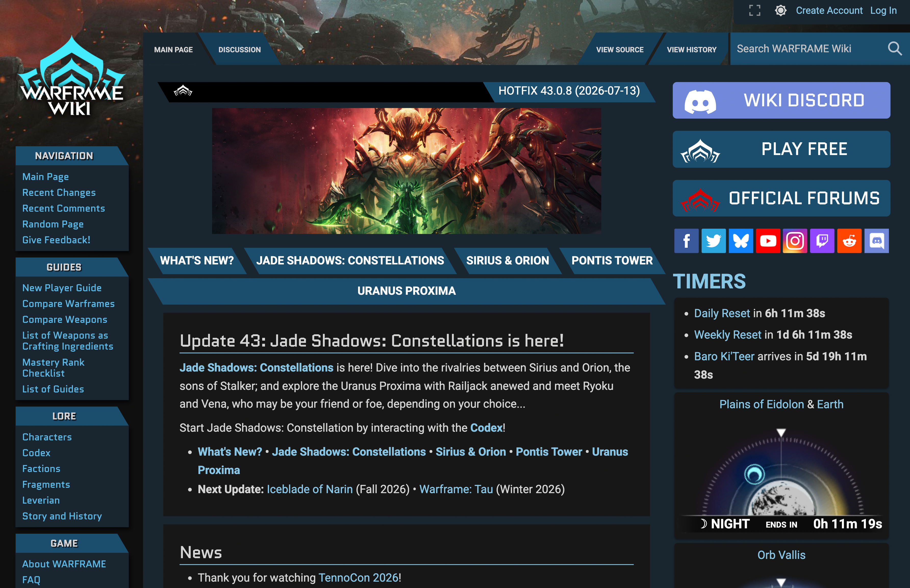Select the Uranus Proxima tab
The height and width of the screenshot is (588, 910).
[x=406, y=291]
